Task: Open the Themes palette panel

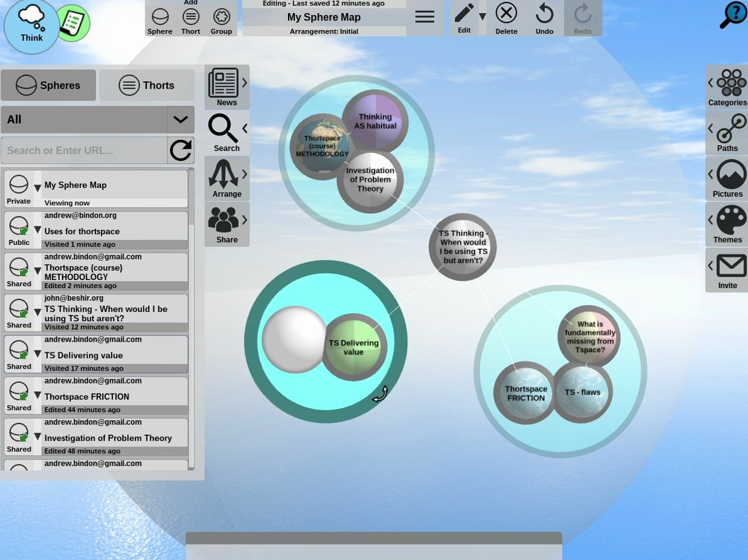Action: (727, 224)
